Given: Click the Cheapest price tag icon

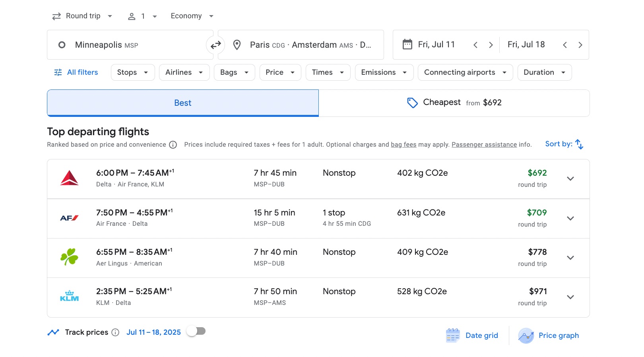Looking at the screenshot, I should pos(412,103).
